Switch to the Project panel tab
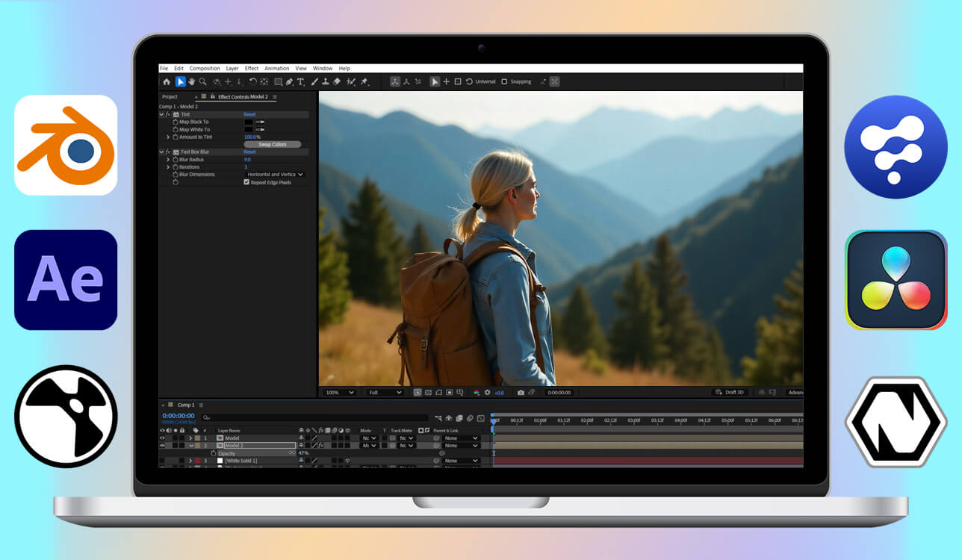 point(170,96)
